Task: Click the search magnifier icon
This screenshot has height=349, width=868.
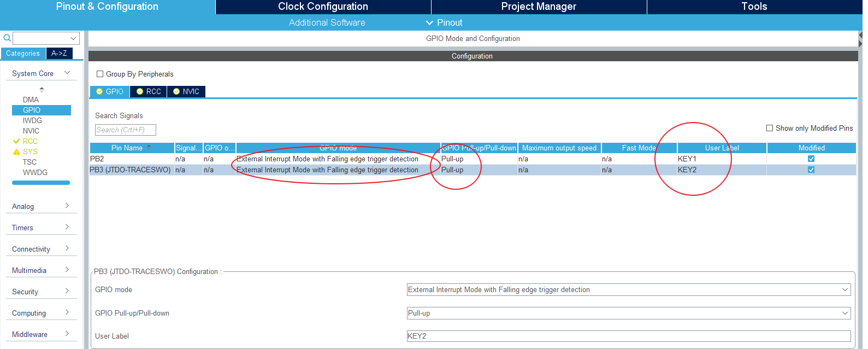Action: (x=7, y=38)
